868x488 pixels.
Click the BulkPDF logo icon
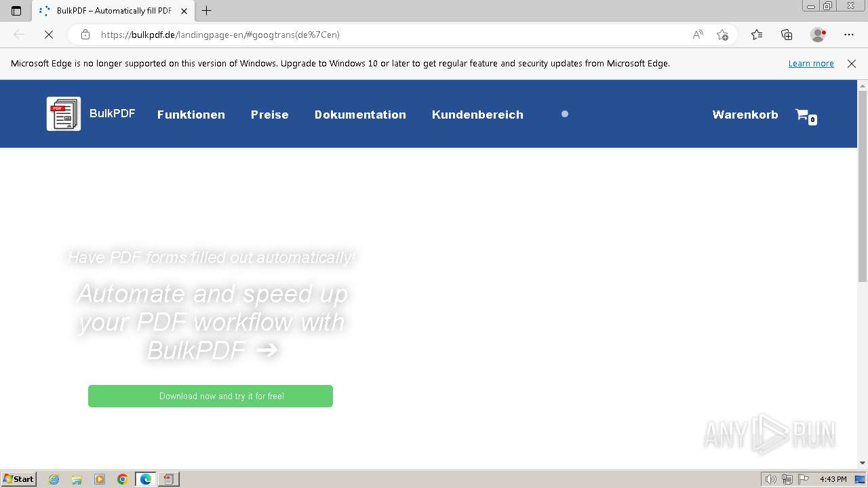point(64,114)
